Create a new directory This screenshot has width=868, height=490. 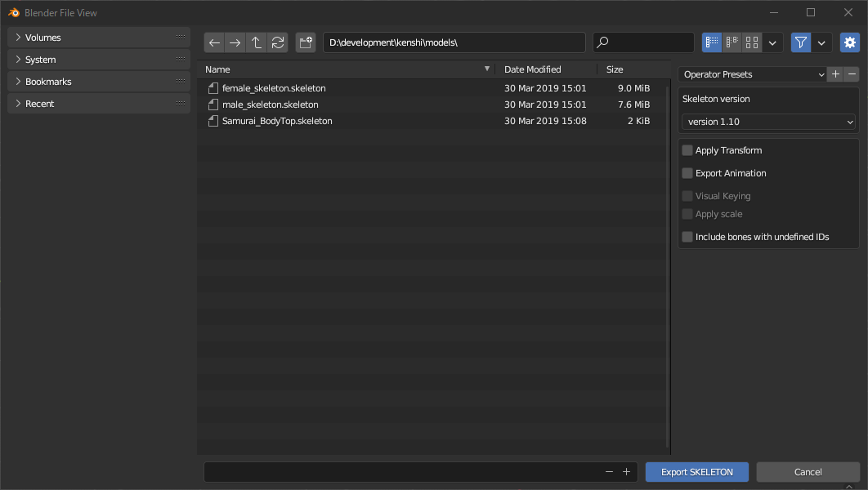point(306,42)
